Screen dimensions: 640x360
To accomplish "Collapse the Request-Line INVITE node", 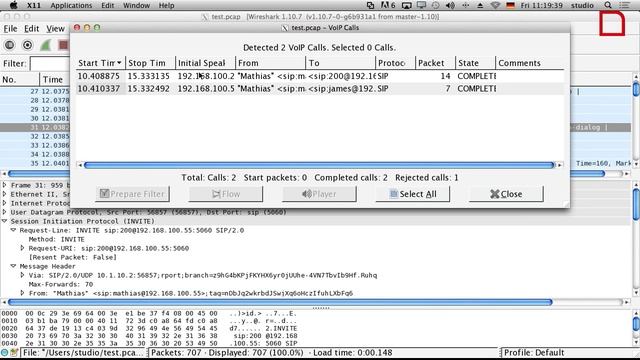I will coord(13,230).
